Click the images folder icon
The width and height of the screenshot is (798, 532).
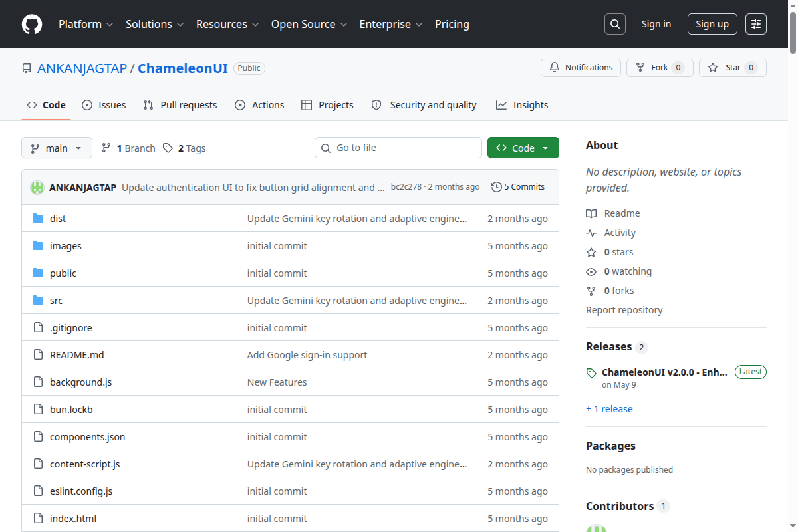[38, 246]
